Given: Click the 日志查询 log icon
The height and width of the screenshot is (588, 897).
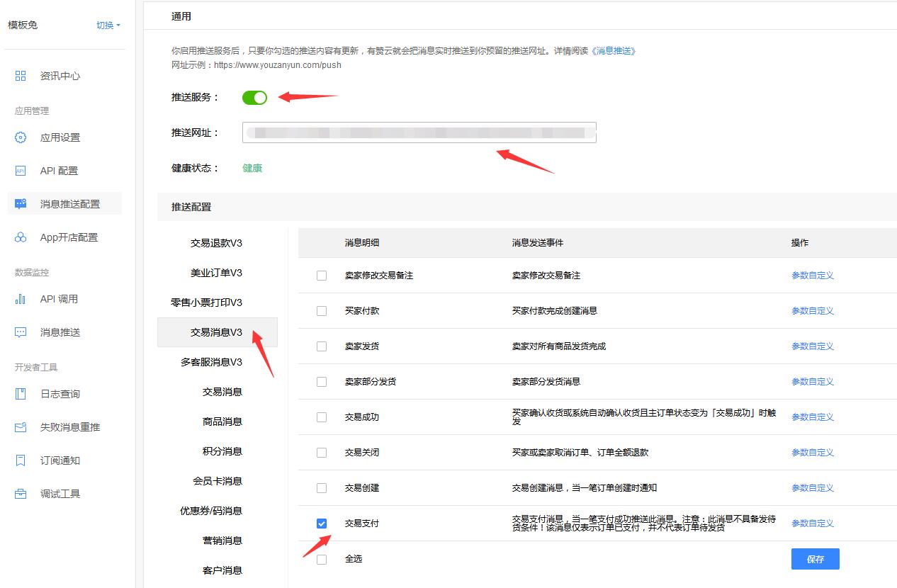Looking at the screenshot, I should tap(21, 394).
